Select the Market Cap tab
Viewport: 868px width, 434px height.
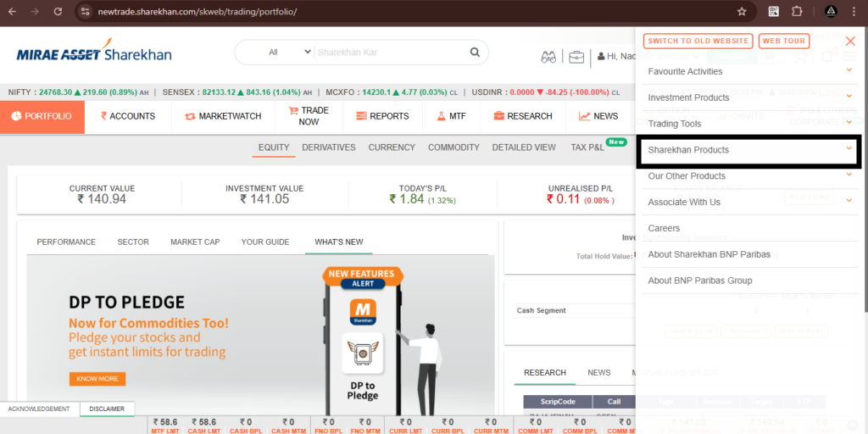click(195, 242)
